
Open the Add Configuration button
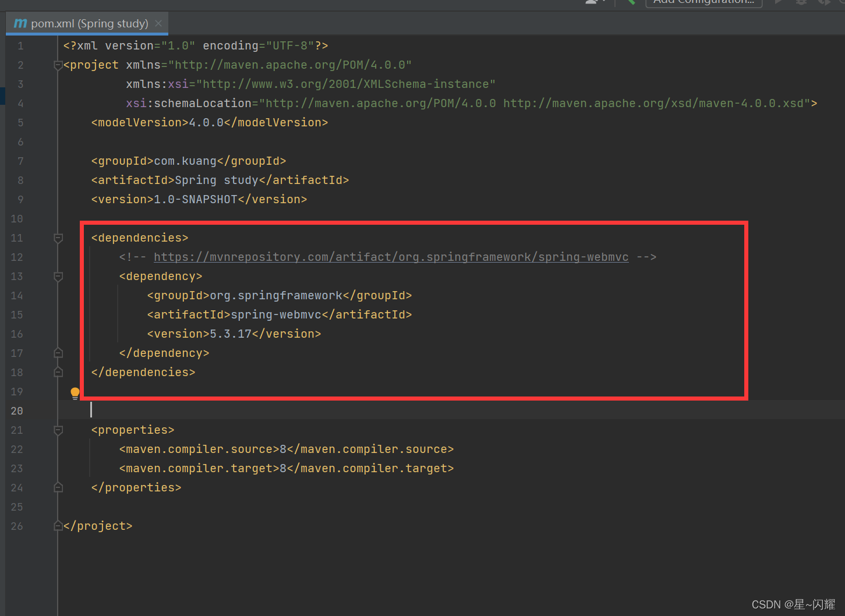[x=703, y=3]
